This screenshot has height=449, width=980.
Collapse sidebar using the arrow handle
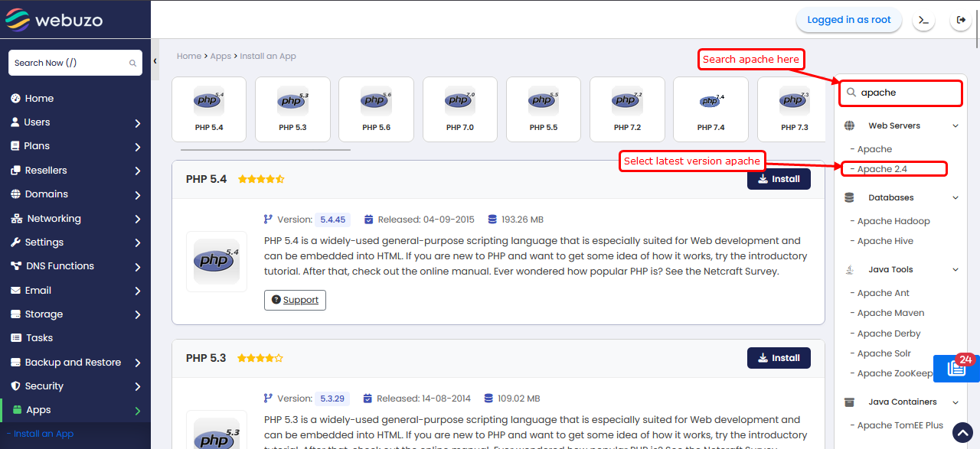tap(155, 60)
